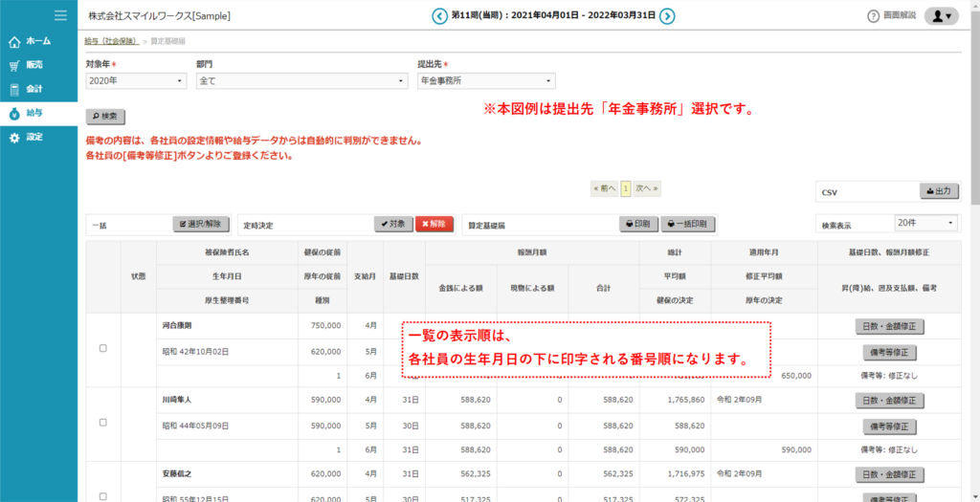Click 備考等修正 for 河合康則

[889, 353]
